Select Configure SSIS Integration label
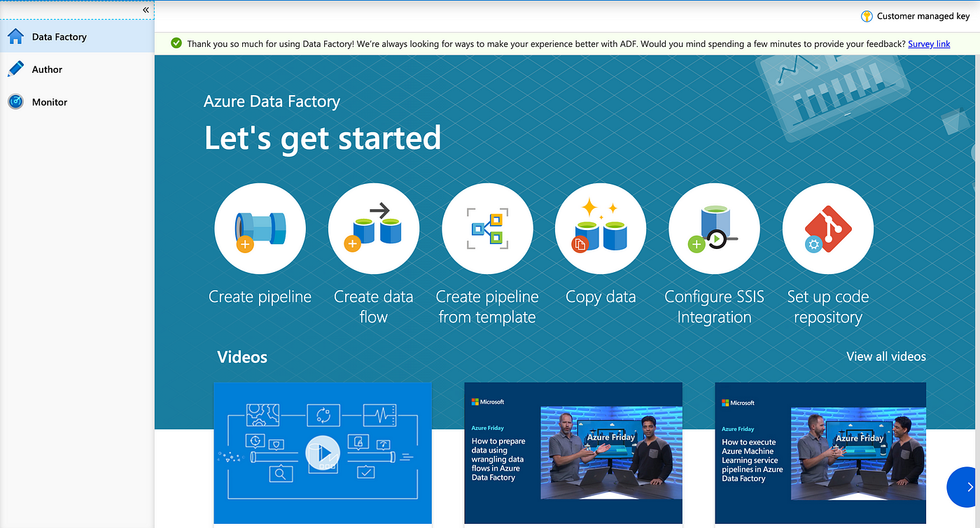Viewport: 980px width, 528px height. tap(714, 307)
